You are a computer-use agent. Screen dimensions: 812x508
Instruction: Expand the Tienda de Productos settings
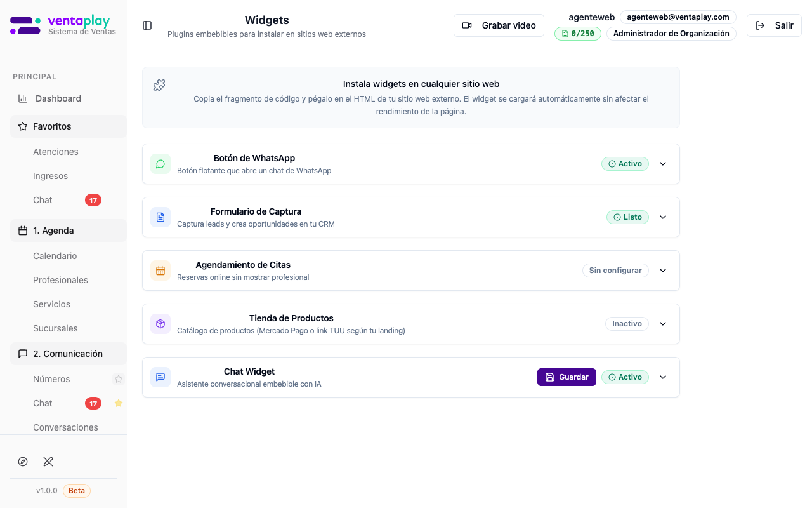pos(663,324)
